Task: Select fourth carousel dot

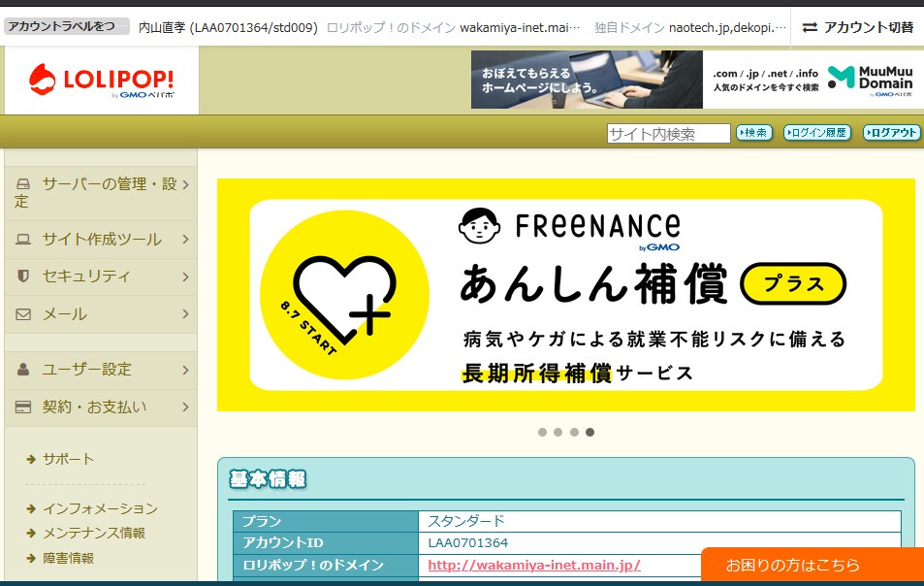Action: click(x=589, y=432)
